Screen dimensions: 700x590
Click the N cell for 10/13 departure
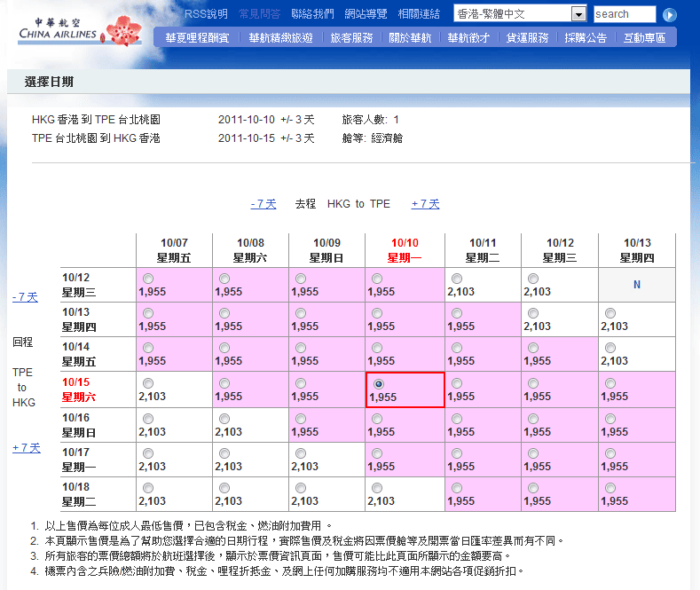(636, 285)
